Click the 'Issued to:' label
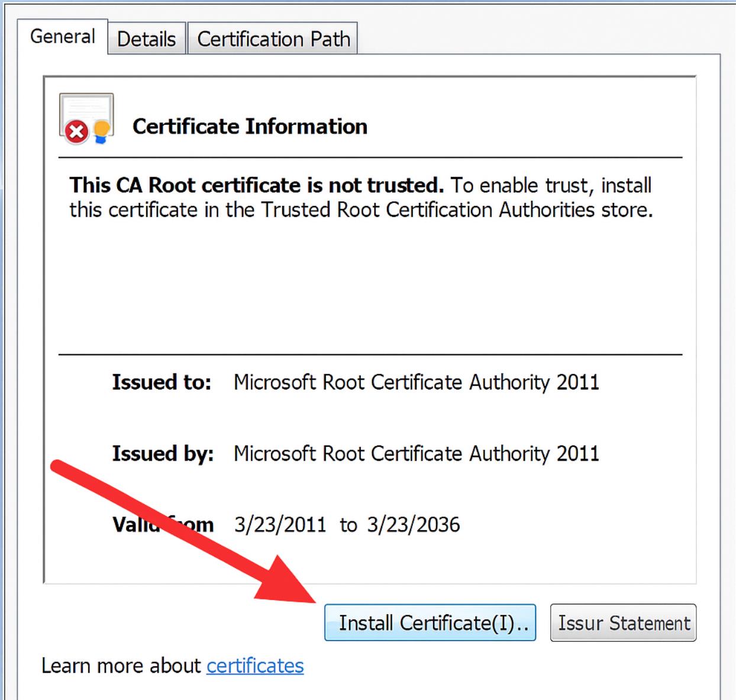 click(x=162, y=382)
